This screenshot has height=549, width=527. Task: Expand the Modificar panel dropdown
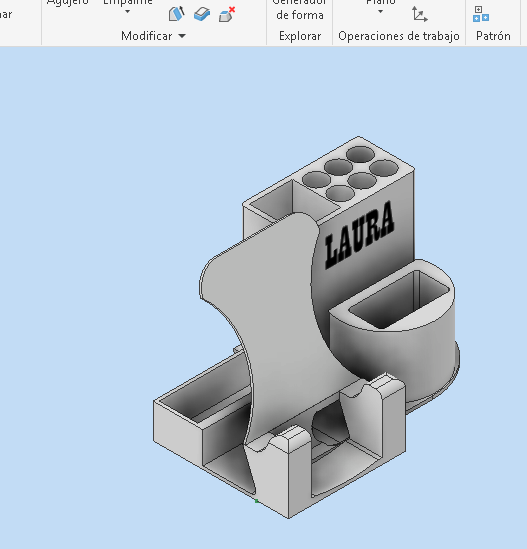click(x=182, y=36)
